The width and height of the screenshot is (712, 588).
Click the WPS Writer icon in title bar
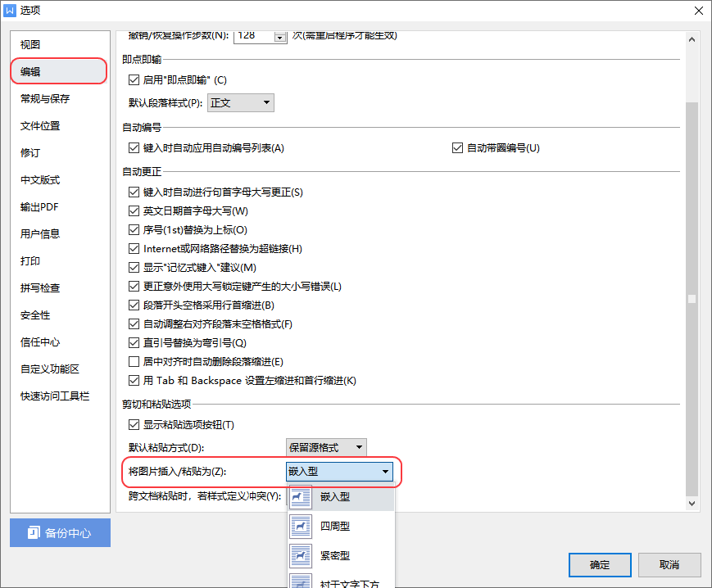(10, 10)
